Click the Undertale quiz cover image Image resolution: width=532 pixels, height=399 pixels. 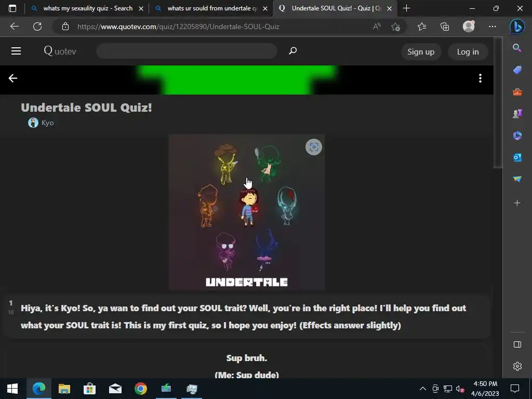click(x=247, y=212)
